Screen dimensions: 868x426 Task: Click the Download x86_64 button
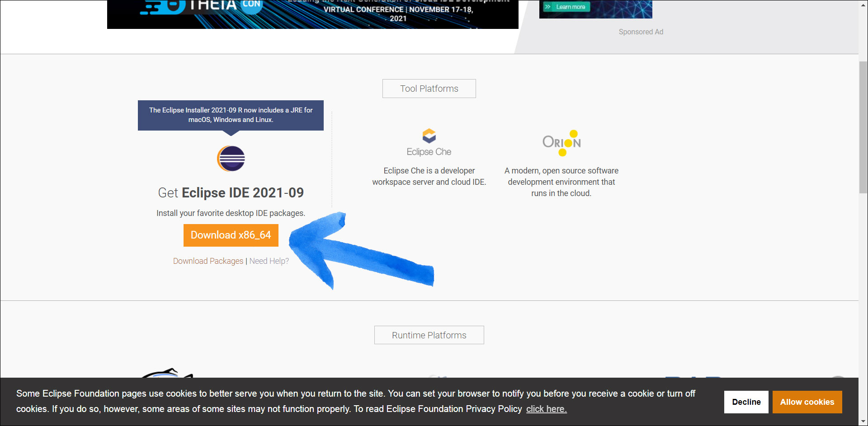[231, 235]
